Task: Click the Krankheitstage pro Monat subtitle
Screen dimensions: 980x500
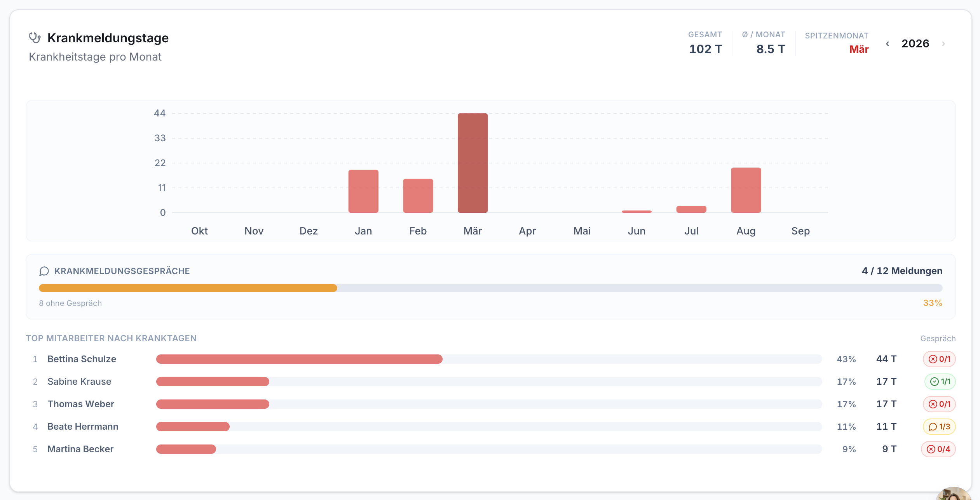Action: click(x=95, y=57)
